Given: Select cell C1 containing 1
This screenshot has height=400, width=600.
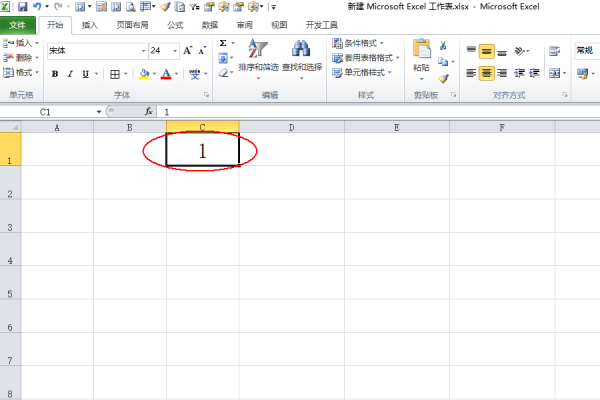Looking at the screenshot, I should point(203,150).
